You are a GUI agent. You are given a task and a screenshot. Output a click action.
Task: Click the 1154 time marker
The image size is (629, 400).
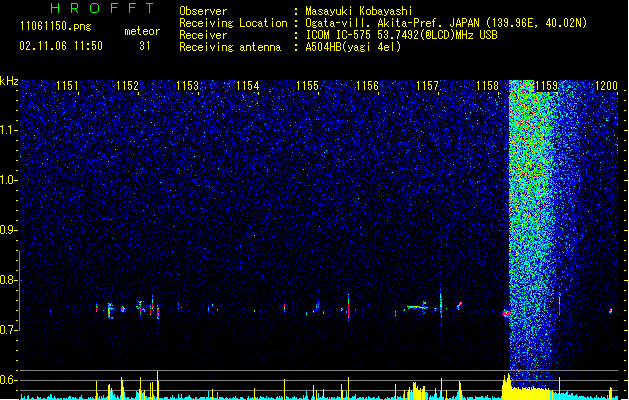tap(248, 86)
